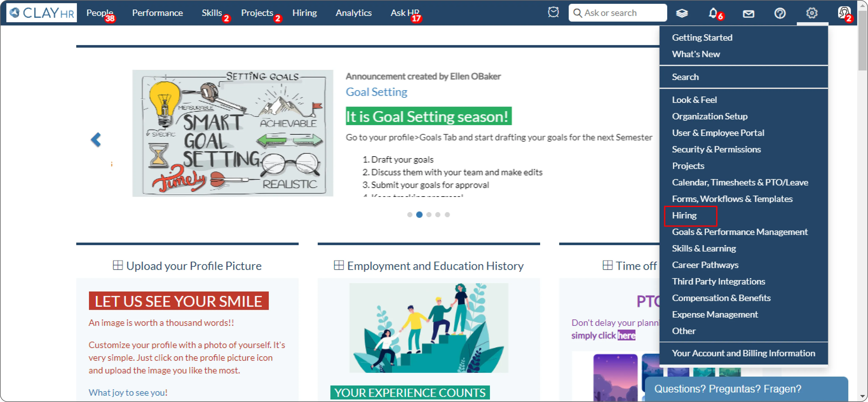Select Security & Permissions menu item
The image size is (868, 402).
click(x=716, y=149)
